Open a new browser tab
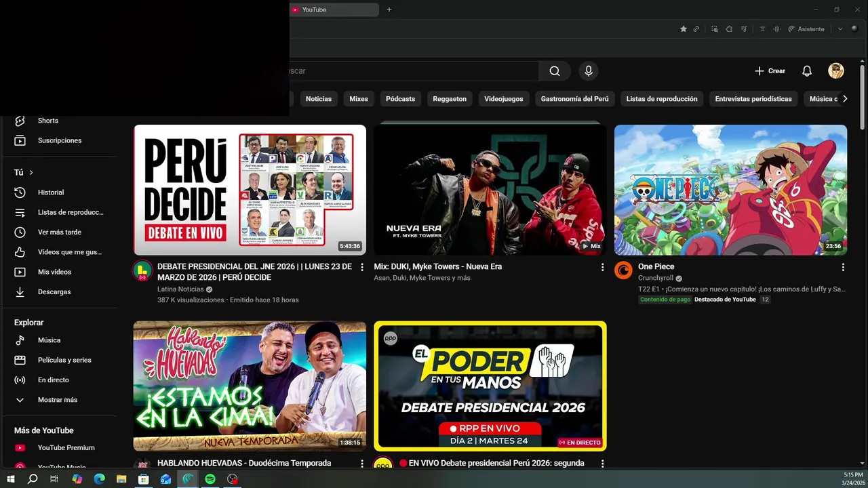Viewport: 868px width, 488px height. pyautogui.click(x=389, y=9)
